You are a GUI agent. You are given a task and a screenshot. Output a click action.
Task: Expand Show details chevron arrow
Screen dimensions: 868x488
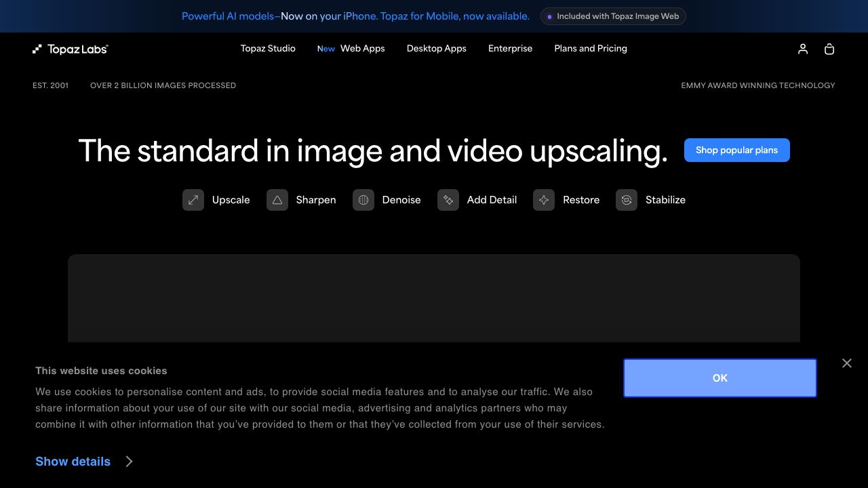(129, 462)
